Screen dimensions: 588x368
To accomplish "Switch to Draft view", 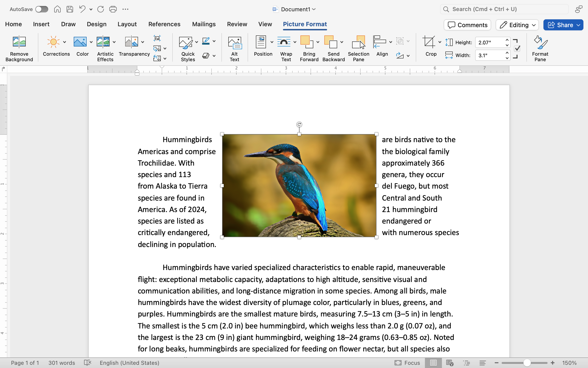I will 483,363.
